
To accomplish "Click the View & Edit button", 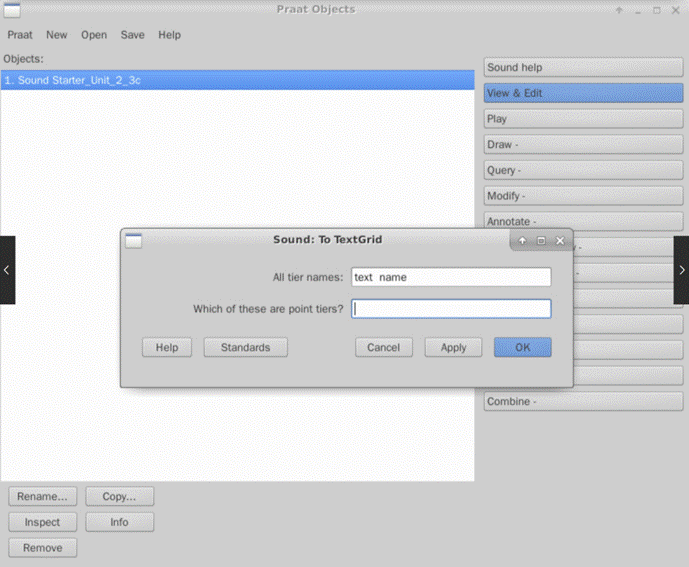I will click(584, 93).
